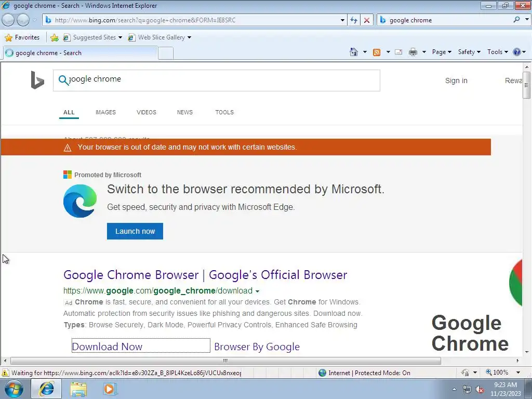Click the privacy report icon in status bar
The image size is (532, 399).
point(465,373)
